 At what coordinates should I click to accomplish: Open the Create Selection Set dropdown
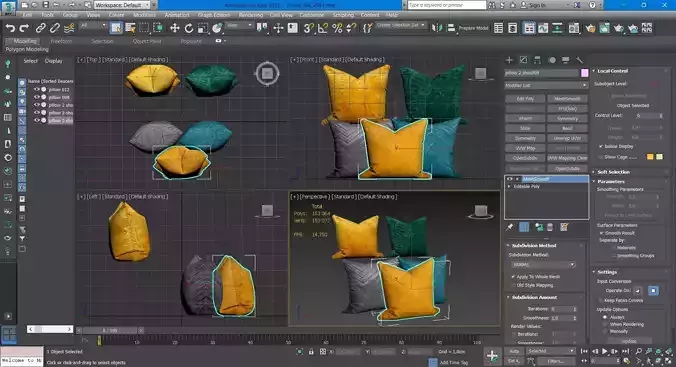tap(401, 25)
